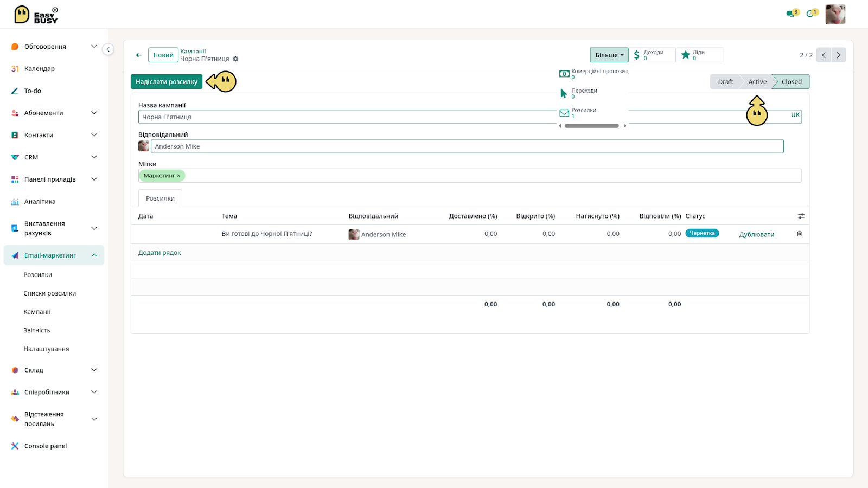The image size is (868, 488).
Task: Click the UK language indicator
Action: (x=795, y=115)
